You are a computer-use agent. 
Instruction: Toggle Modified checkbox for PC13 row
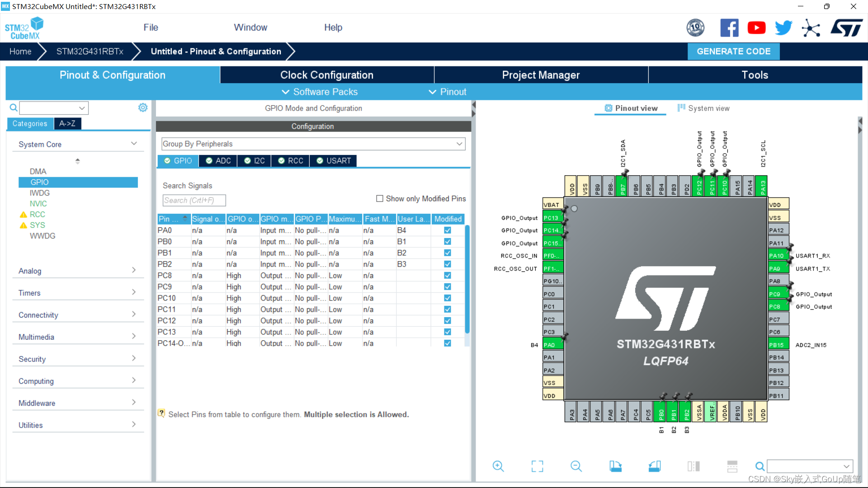tap(448, 332)
